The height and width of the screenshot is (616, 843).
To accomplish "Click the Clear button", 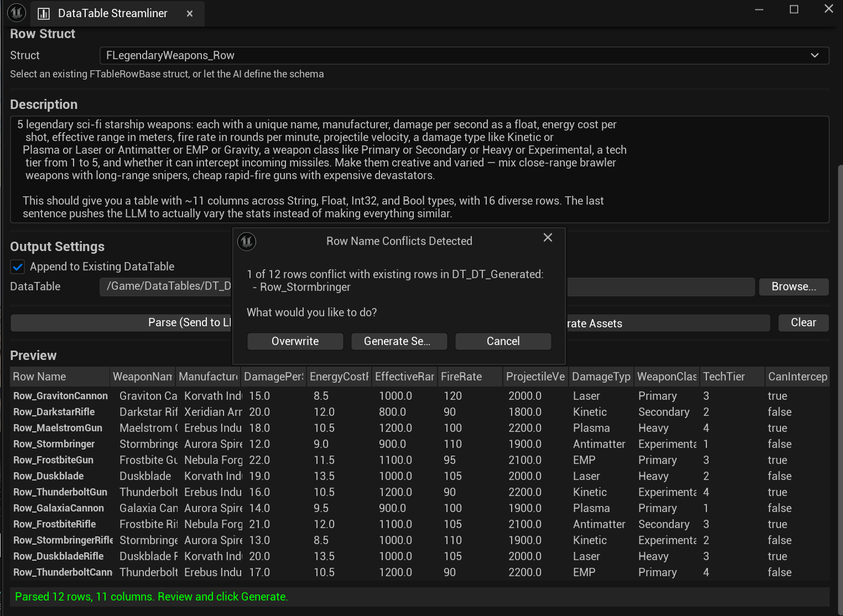I will pyautogui.click(x=803, y=322).
